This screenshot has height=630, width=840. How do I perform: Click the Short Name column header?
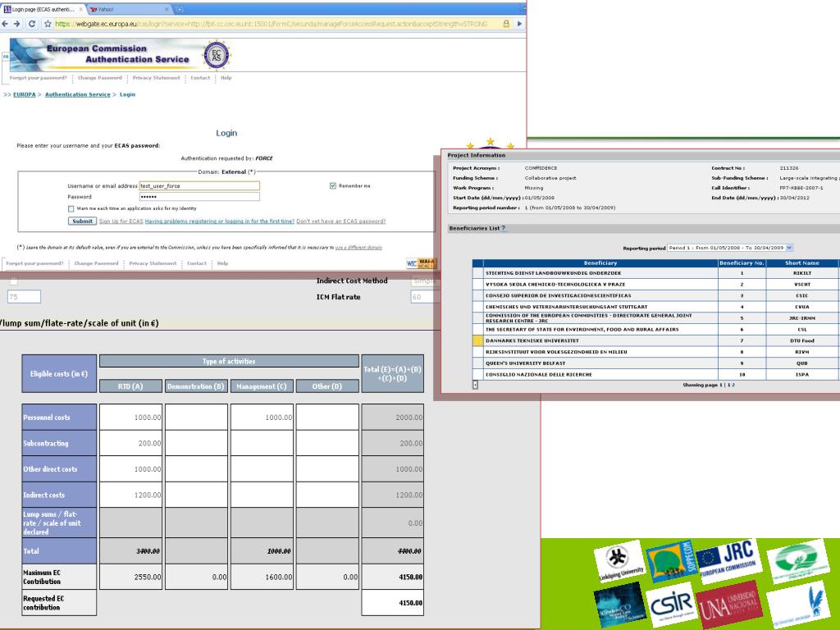coord(801,263)
